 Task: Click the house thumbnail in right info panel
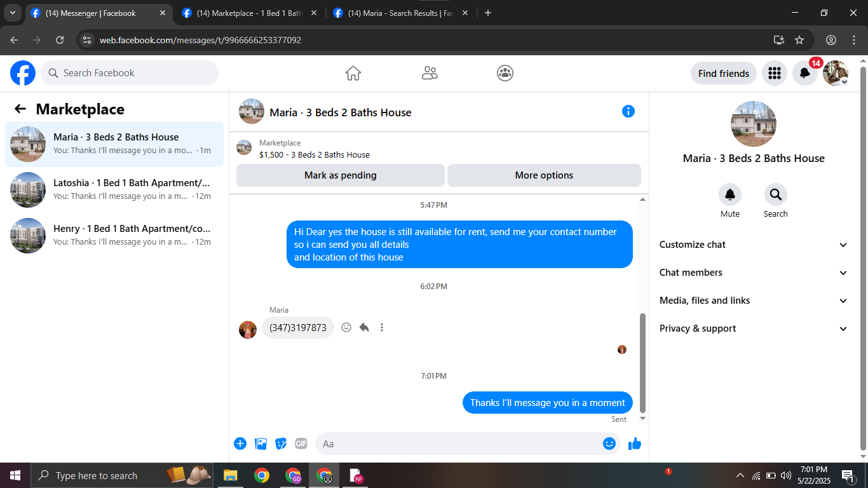coord(754,124)
